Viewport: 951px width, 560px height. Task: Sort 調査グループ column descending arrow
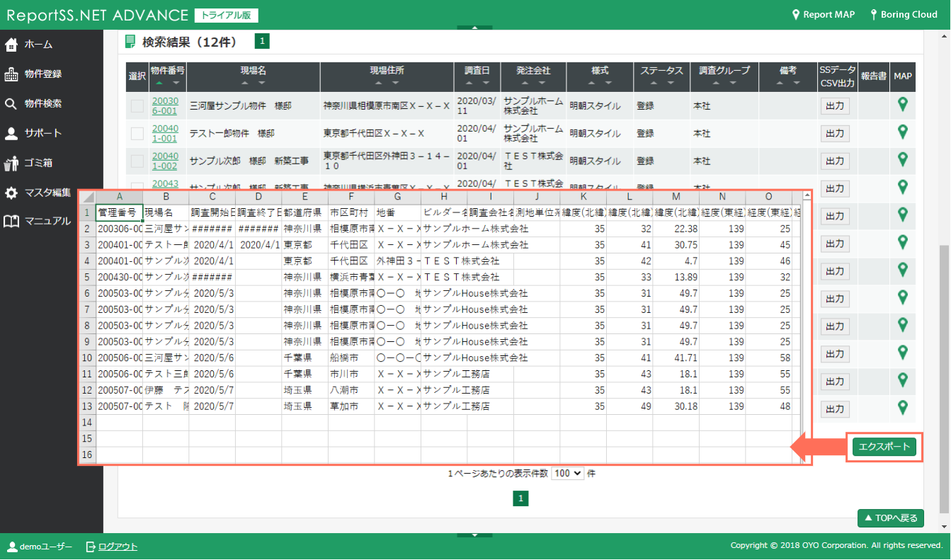point(733,84)
